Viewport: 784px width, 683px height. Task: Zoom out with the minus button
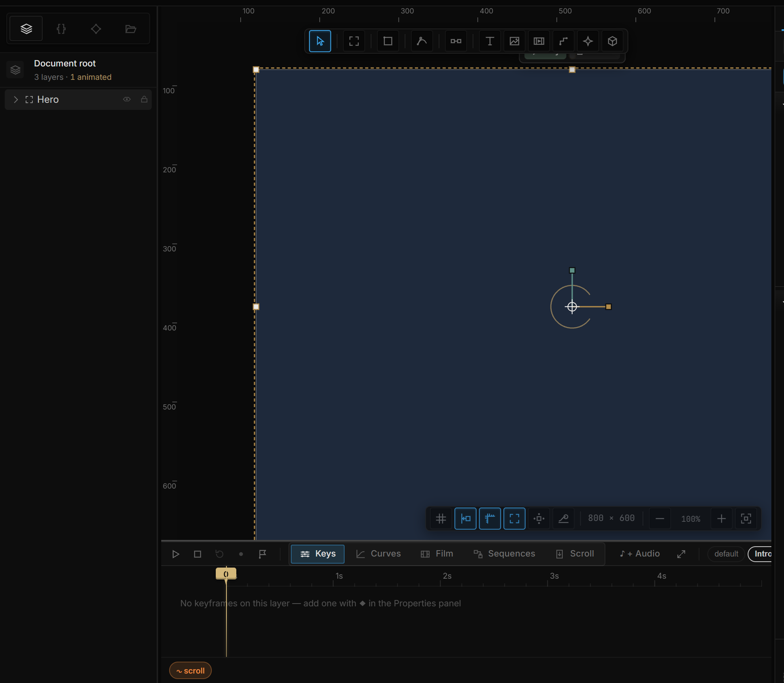660,519
